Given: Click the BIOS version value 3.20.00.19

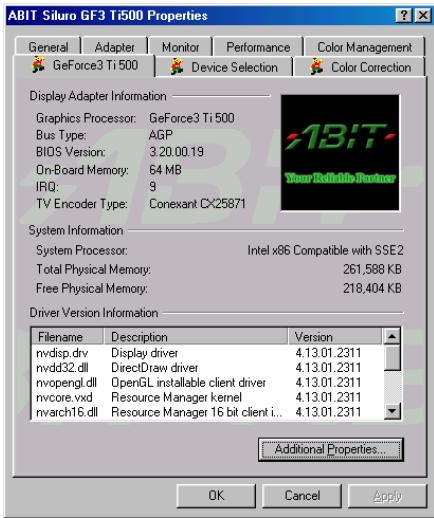Looking at the screenshot, I should coord(176,152).
